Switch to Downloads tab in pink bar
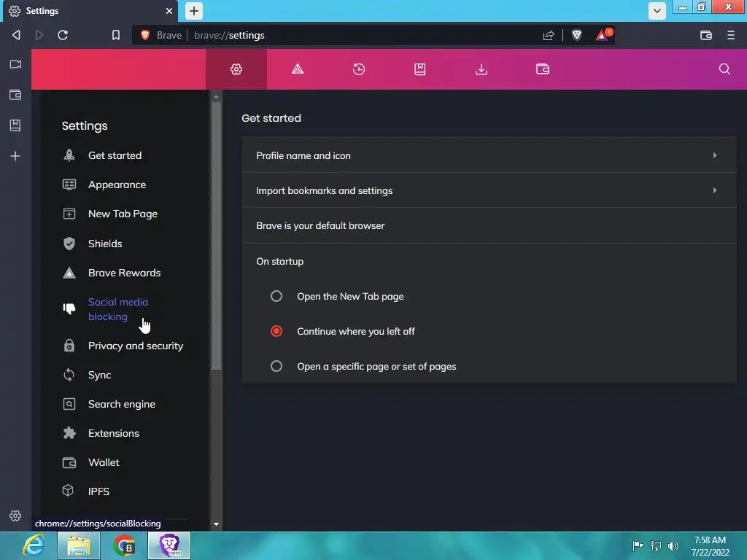 coord(481,69)
